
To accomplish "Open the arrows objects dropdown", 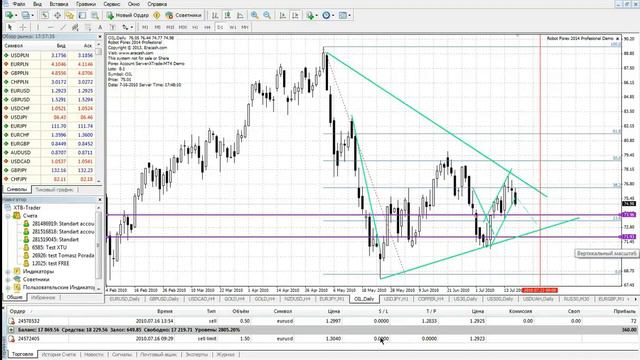I will pos(127,27).
